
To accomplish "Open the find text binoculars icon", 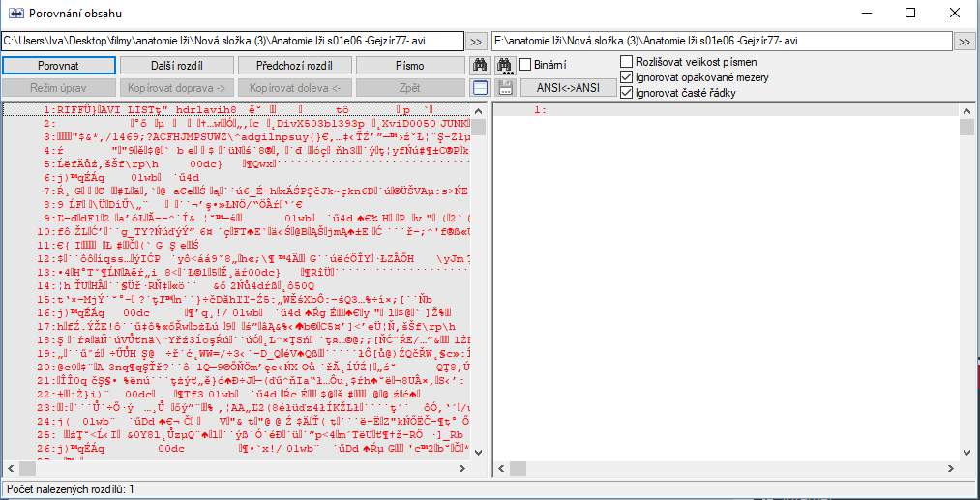I will point(480,65).
